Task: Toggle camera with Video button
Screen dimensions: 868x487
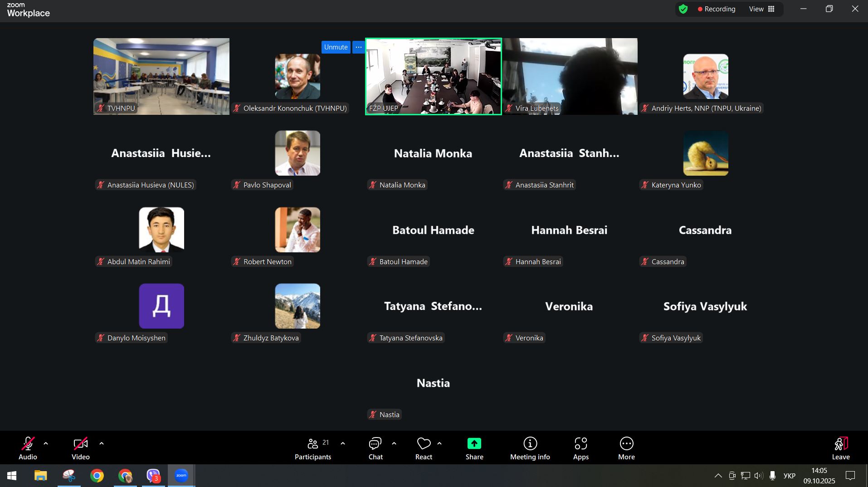Action: click(x=81, y=448)
